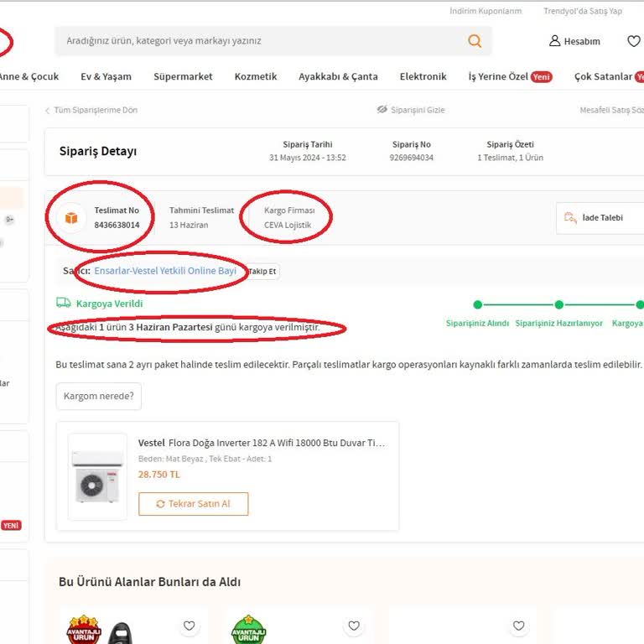Open Anne & Çocuk category
Viewport: 644px width, 644px height.
click(x=29, y=77)
